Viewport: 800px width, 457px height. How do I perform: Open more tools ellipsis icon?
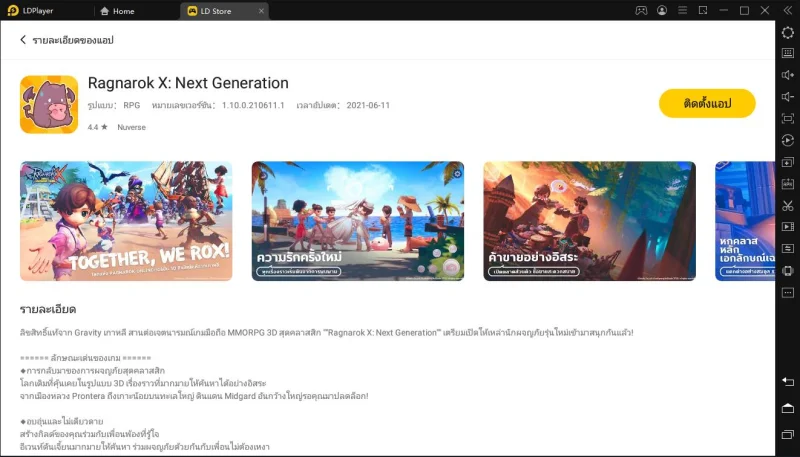tap(788, 293)
